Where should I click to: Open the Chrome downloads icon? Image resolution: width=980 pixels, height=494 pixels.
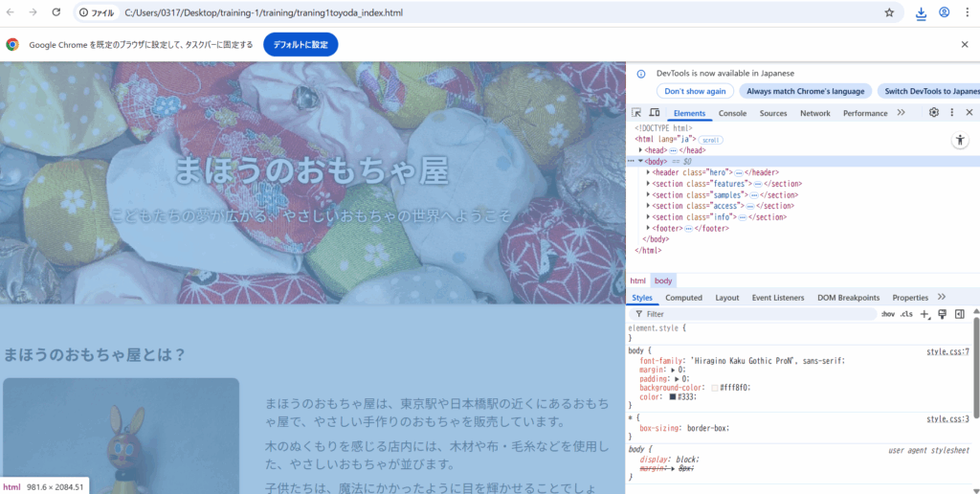point(921,12)
